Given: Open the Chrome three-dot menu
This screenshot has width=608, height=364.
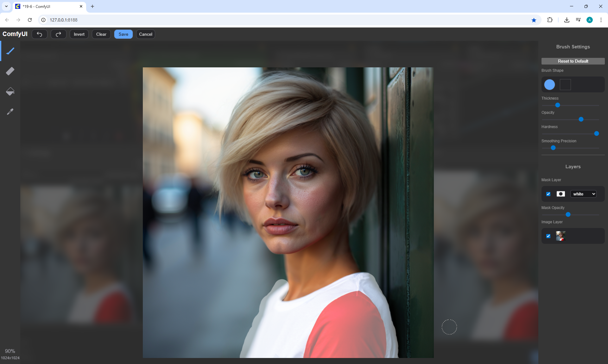Looking at the screenshot, I should tap(601, 20).
